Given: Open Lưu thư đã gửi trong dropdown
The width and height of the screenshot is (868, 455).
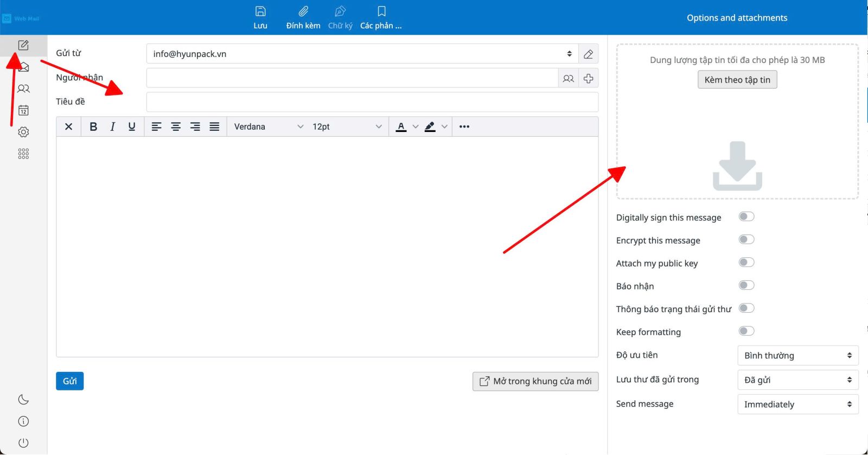Looking at the screenshot, I should point(798,380).
